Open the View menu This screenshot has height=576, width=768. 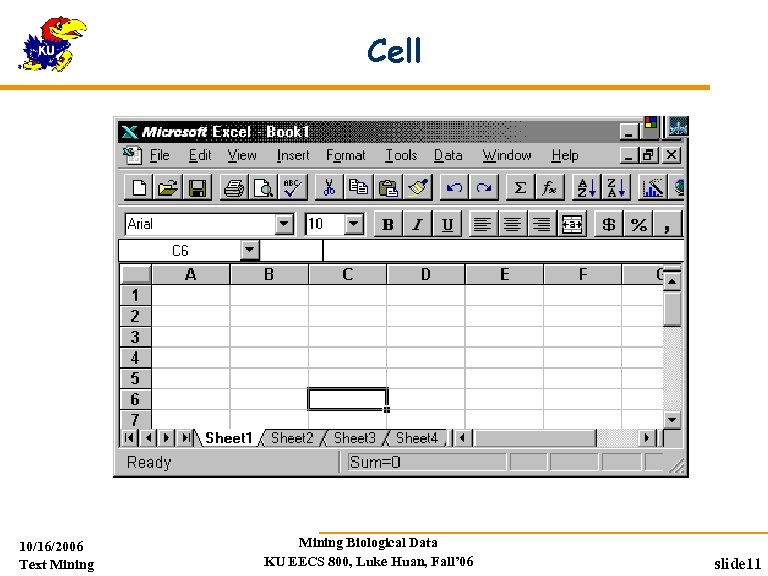click(242, 155)
